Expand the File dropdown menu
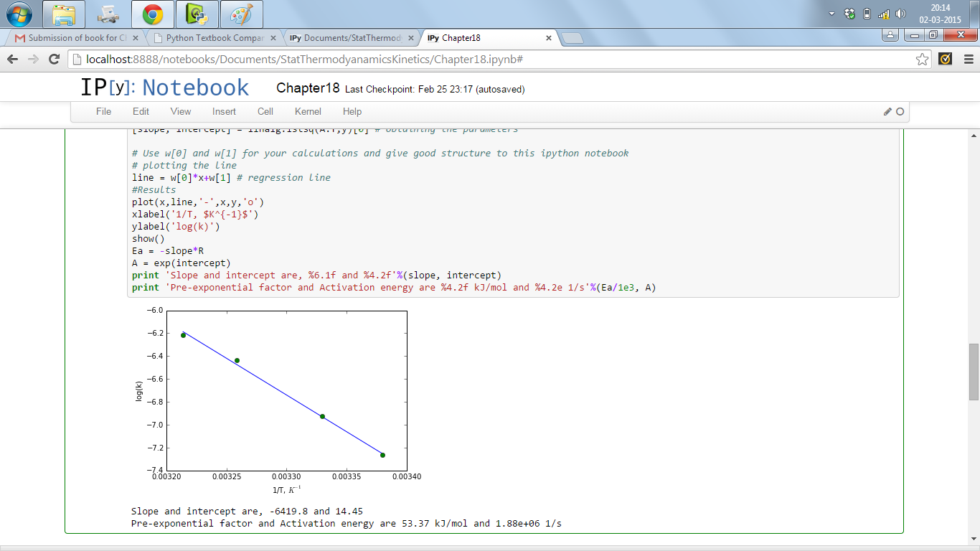Viewport: 980px width, 551px height. click(103, 112)
